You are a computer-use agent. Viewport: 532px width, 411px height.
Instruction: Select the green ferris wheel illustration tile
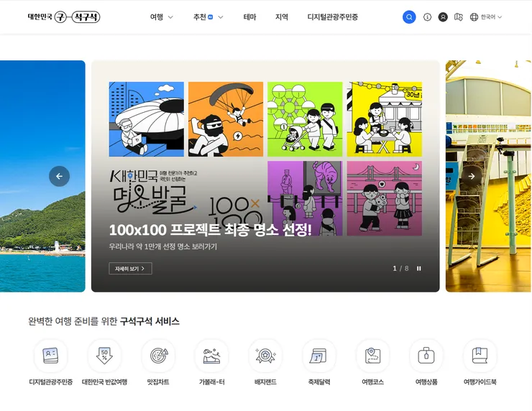[x=305, y=119]
